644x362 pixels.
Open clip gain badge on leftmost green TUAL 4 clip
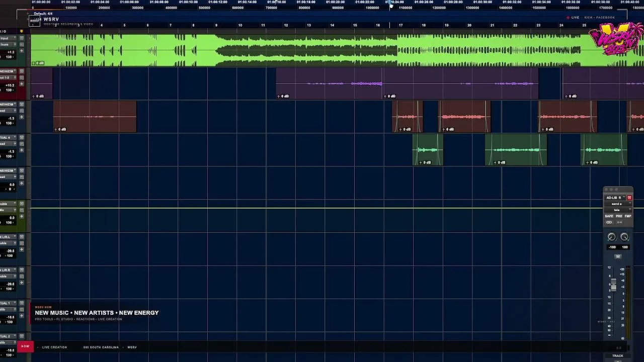point(425,162)
